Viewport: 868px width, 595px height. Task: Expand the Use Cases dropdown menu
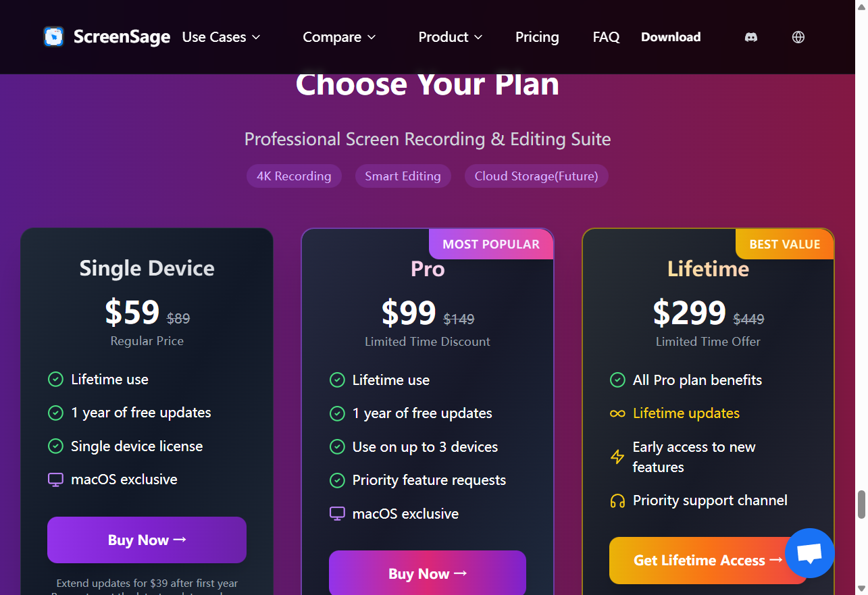(x=221, y=37)
